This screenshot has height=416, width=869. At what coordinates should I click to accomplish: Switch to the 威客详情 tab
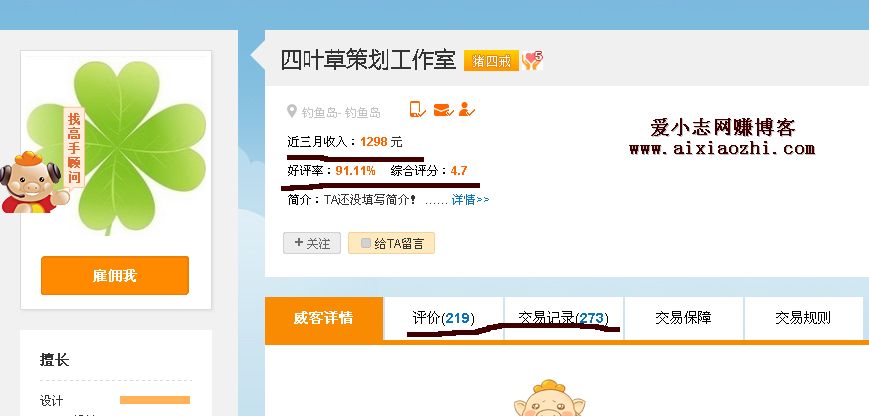(x=324, y=318)
